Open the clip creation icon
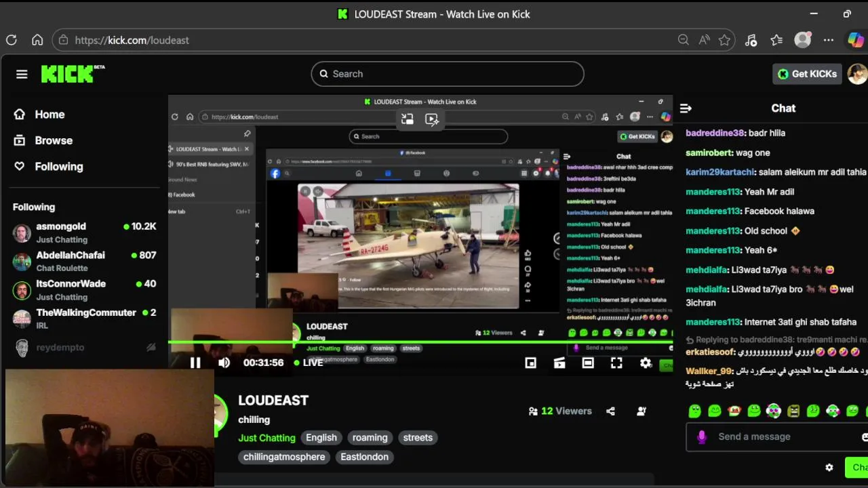Viewport: 868px width, 488px height. (x=559, y=363)
